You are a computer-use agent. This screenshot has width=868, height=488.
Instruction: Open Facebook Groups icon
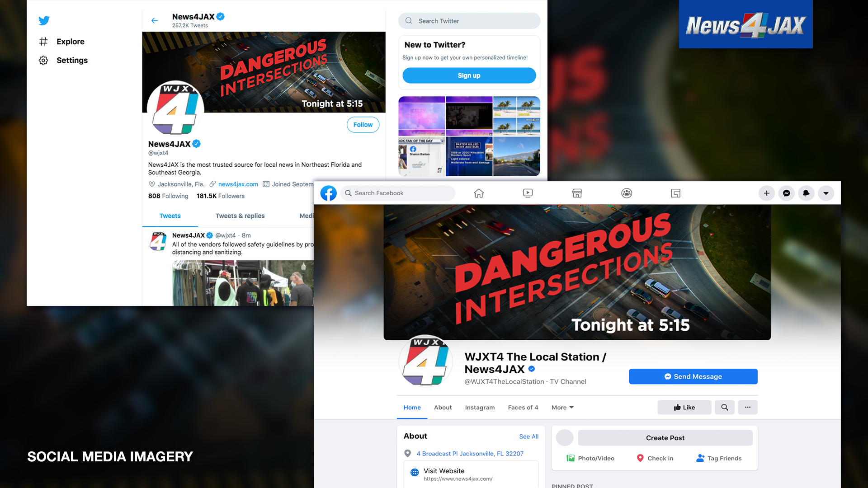(627, 193)
